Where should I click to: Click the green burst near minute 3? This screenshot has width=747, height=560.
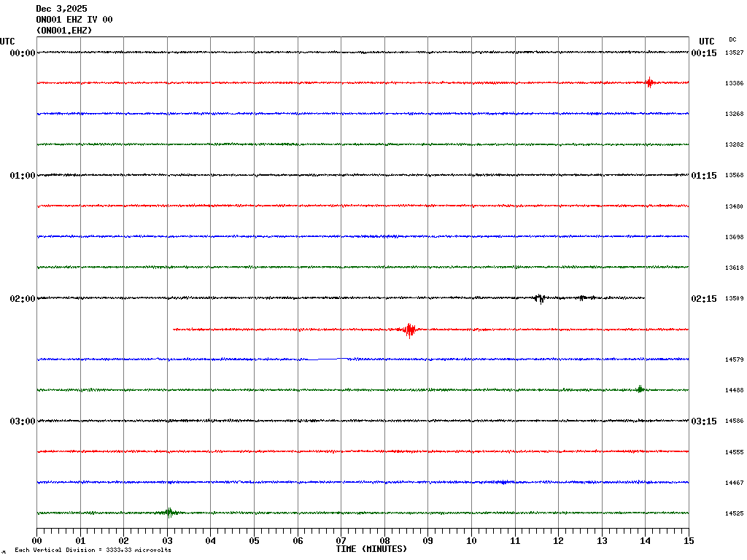point(169,512)
